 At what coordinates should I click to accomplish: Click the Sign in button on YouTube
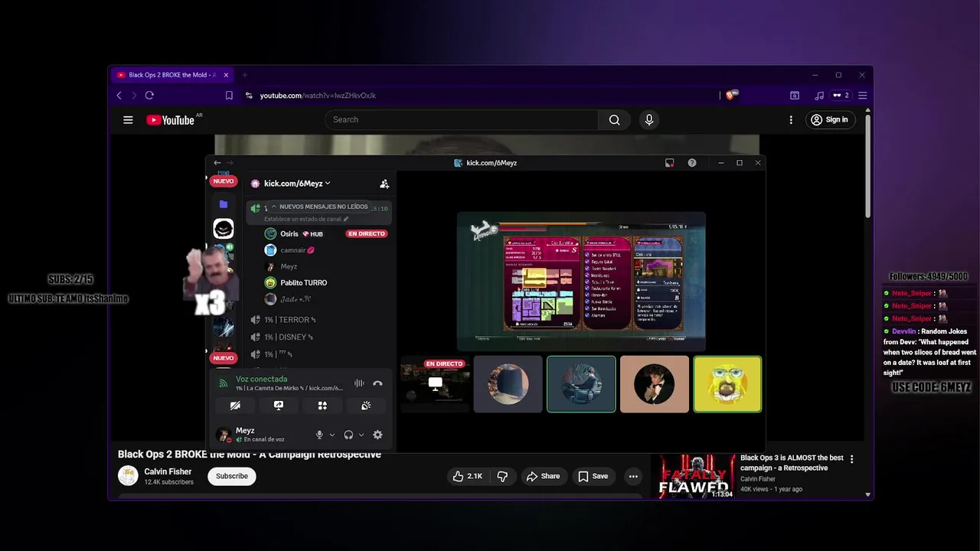[x=830, y=119]
